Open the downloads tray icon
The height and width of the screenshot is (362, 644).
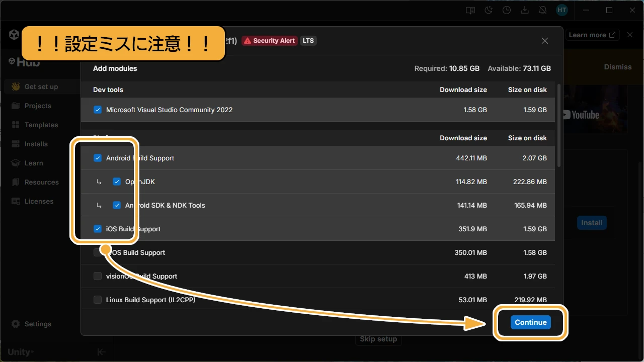coord(525,10)
